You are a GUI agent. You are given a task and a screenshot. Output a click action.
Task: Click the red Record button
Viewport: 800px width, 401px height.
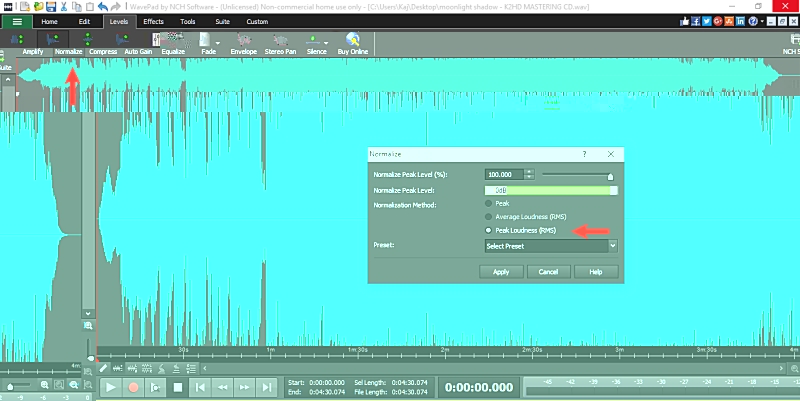tap(133, 387)
